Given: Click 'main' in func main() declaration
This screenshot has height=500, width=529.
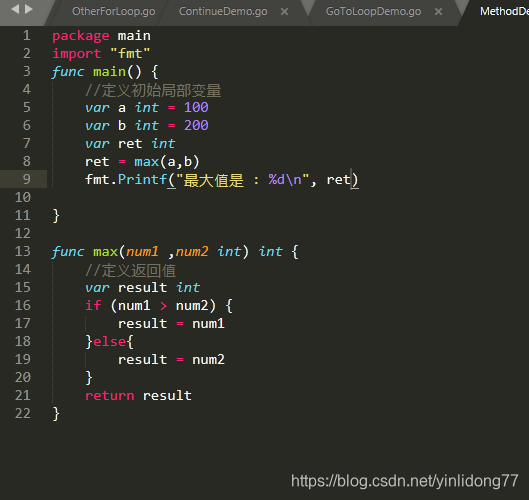Looking at the screenshot, I should [109, 72].
